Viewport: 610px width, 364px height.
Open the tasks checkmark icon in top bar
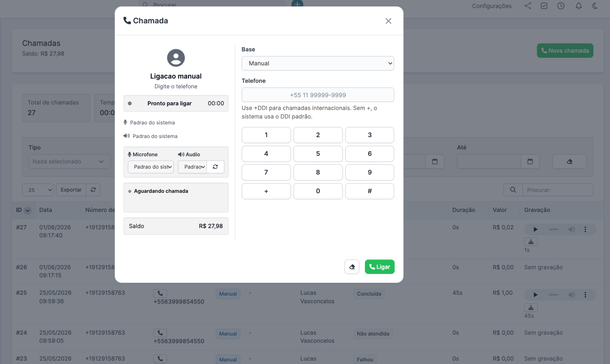(x=544, y=6)
